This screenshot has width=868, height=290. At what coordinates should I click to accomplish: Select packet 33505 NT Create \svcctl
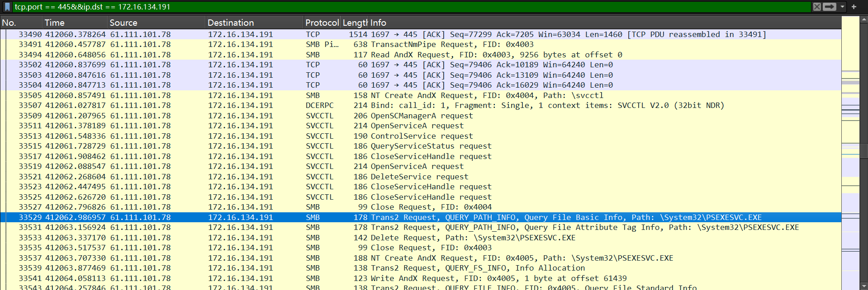pos(421,95)
